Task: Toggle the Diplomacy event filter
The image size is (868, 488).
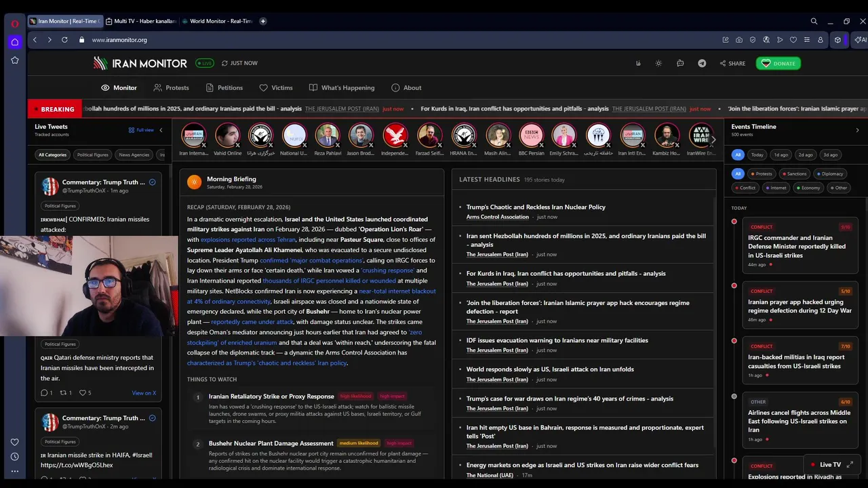Action: click(x=830, y=174)
